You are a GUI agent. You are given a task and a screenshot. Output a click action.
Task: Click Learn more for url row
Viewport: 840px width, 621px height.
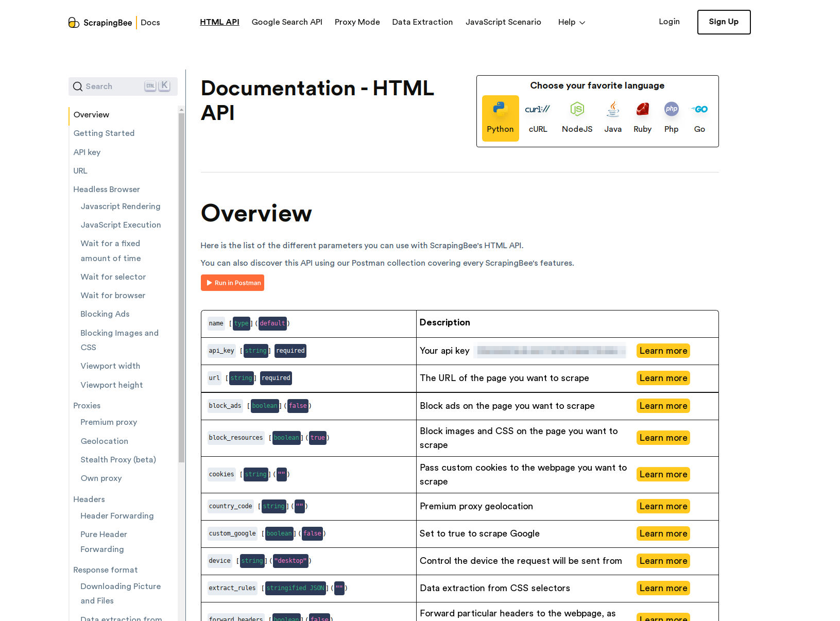(663, 378)
